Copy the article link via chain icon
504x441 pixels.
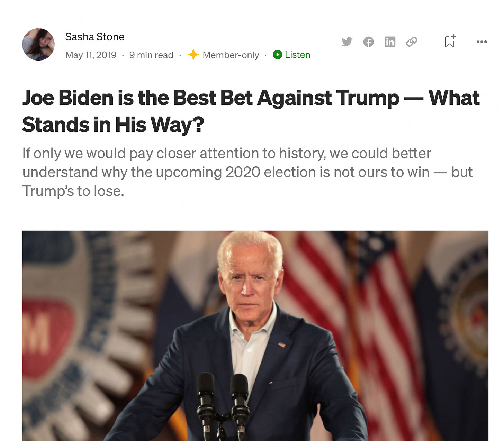[412, 42]
